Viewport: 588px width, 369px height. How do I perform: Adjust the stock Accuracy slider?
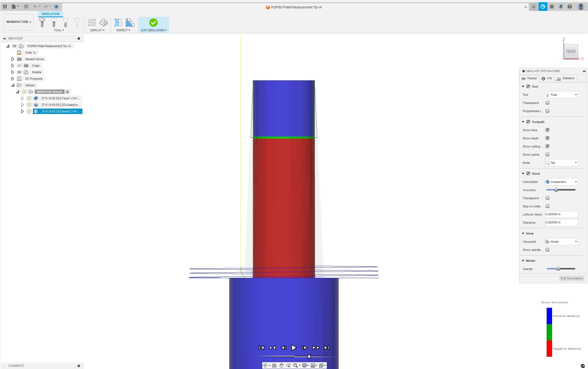(556, 190)
